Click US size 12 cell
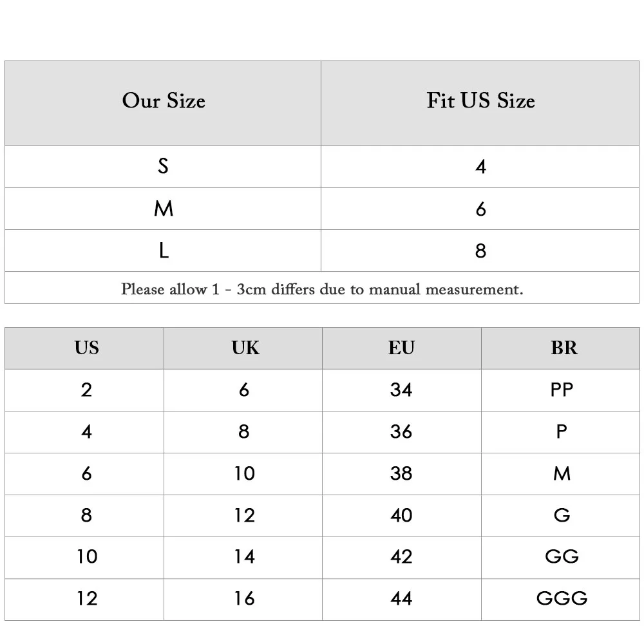The width and height of the screenshot is (644, 644). pos(84,599)
